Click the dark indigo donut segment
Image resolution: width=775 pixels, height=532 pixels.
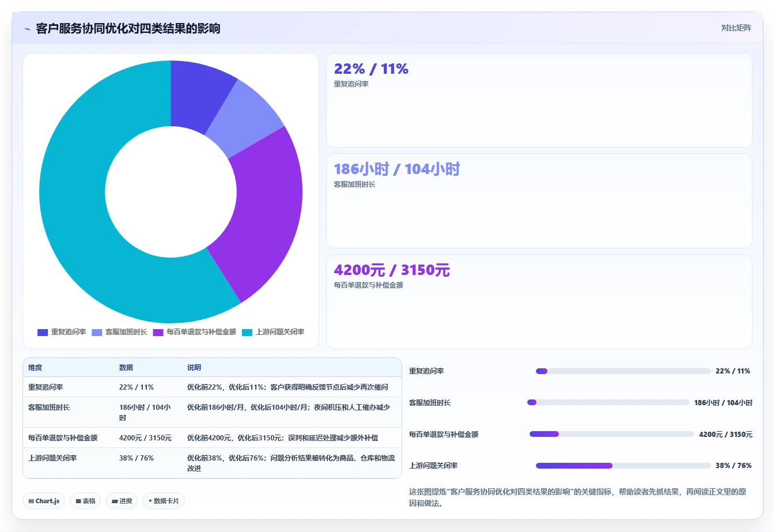pyautogui.click(x=196, y=95)
